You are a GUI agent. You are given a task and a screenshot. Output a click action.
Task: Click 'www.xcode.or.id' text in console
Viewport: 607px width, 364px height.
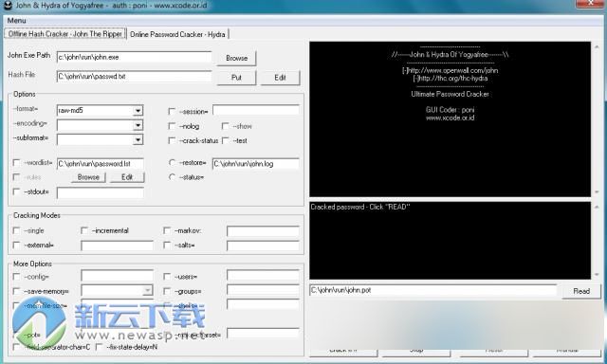[x=450, y=118]
